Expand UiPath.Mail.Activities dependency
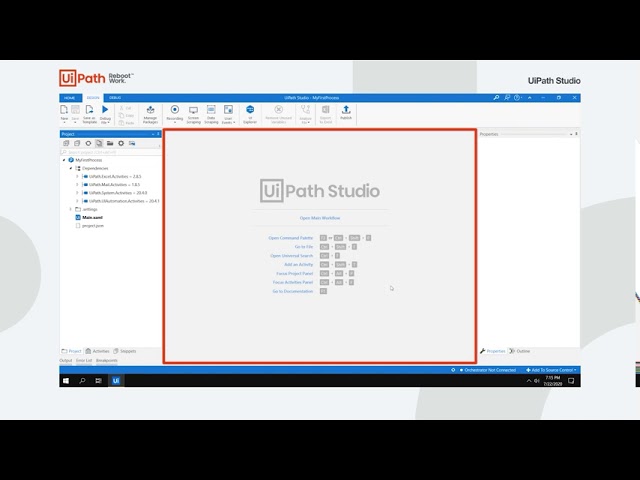 point(77,184)
